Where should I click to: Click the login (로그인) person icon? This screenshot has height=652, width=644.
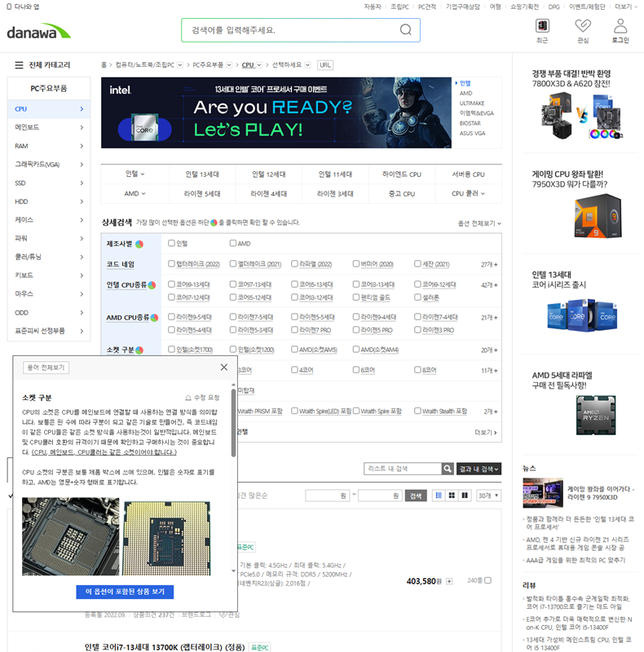(620, 26)
